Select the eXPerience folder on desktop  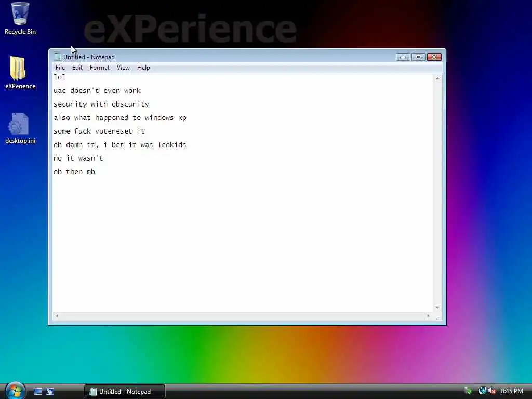click(x=20, y=73)
